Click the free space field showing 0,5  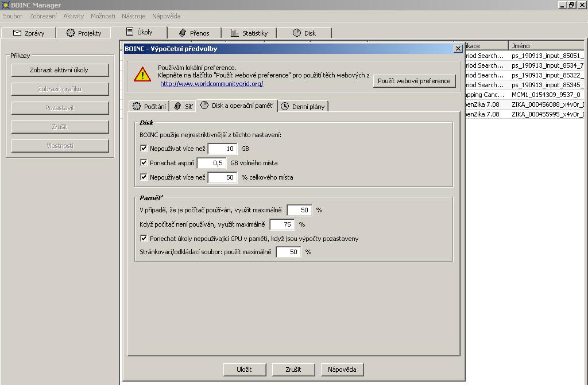211,163
